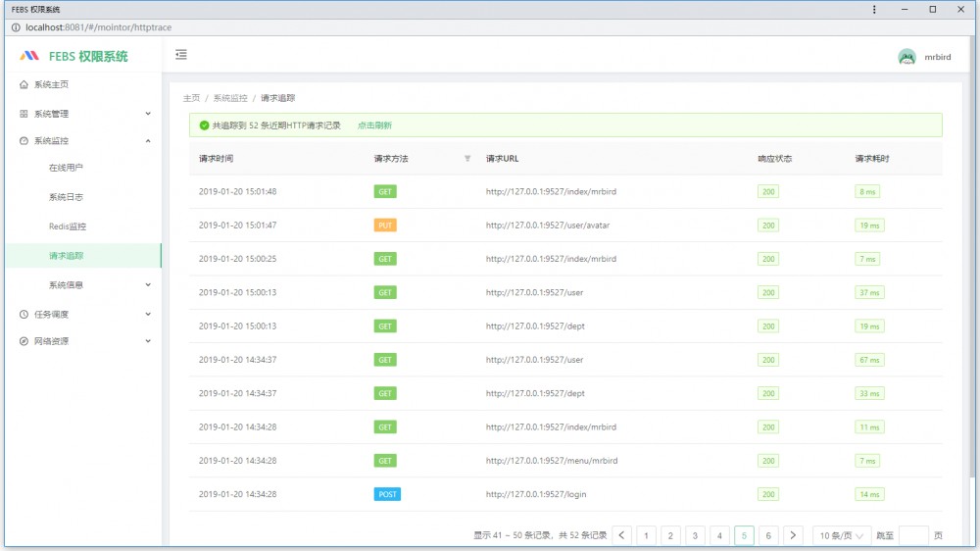Image resolution: width=980 pixels, height=551 pixels.
Task: Click the jump-to page input field
Action: pos(913,535)
